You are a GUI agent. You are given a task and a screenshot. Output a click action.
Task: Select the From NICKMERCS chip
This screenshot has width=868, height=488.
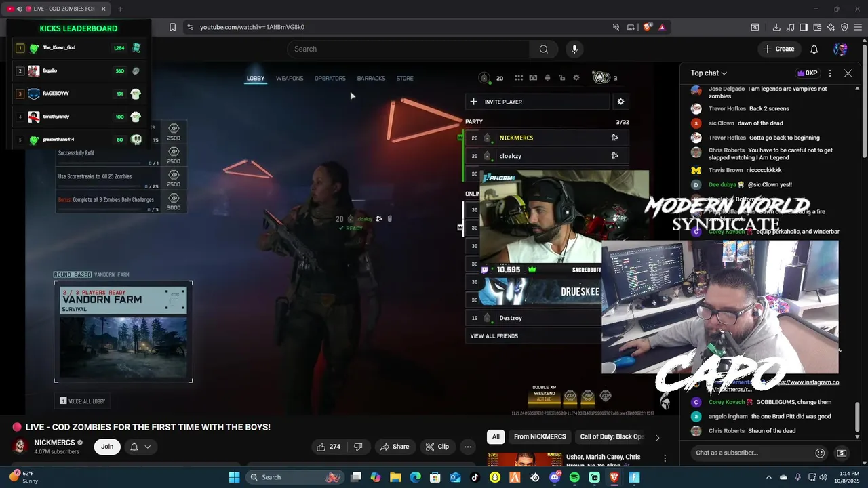(x=540, y=437)
